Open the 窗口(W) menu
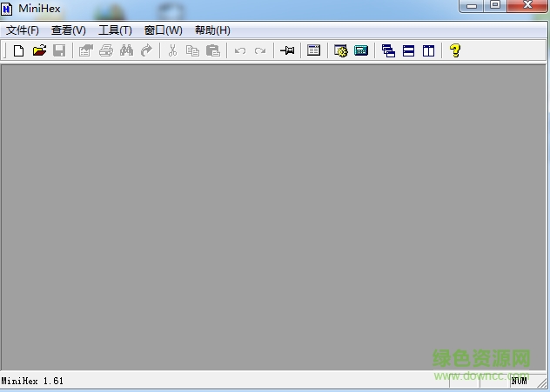 [163, 30]
